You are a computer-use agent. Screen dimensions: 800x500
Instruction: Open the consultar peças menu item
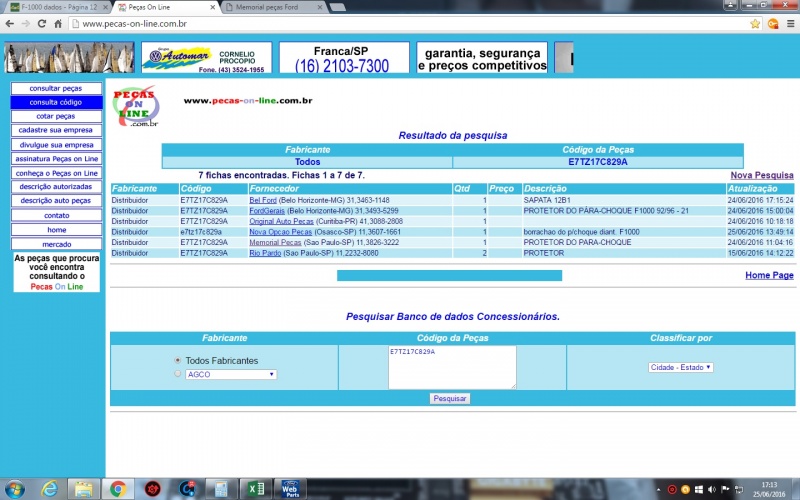(56, 88)
